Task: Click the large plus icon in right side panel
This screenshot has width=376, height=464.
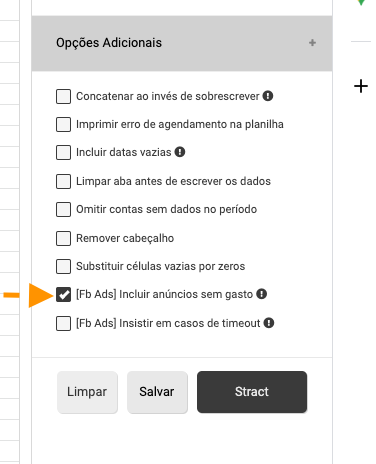Action: [x=361, y=86]
